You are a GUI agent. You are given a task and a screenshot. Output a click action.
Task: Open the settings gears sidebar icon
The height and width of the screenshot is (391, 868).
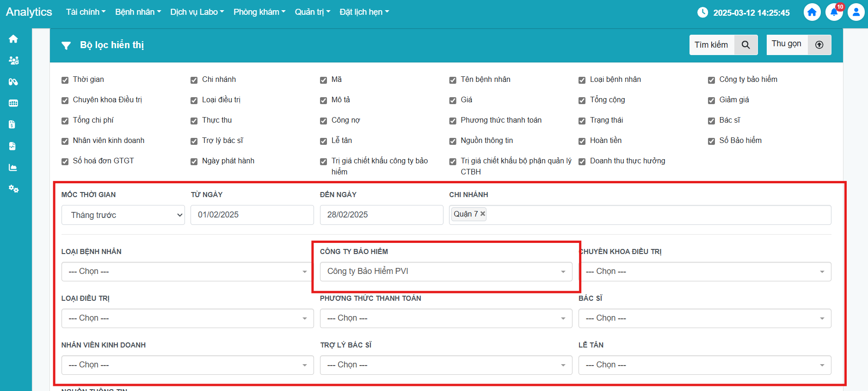click(x=13, y=189)
